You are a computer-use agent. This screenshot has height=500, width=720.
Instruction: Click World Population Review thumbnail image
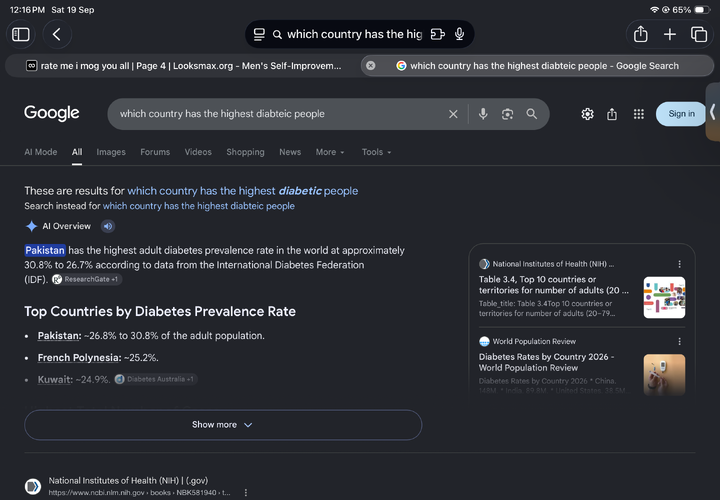[x=664, y=375]
